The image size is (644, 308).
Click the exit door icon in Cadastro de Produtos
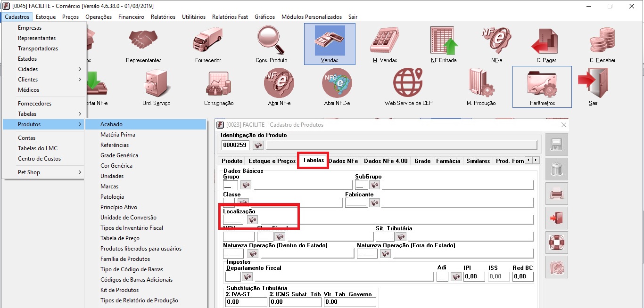557,218
